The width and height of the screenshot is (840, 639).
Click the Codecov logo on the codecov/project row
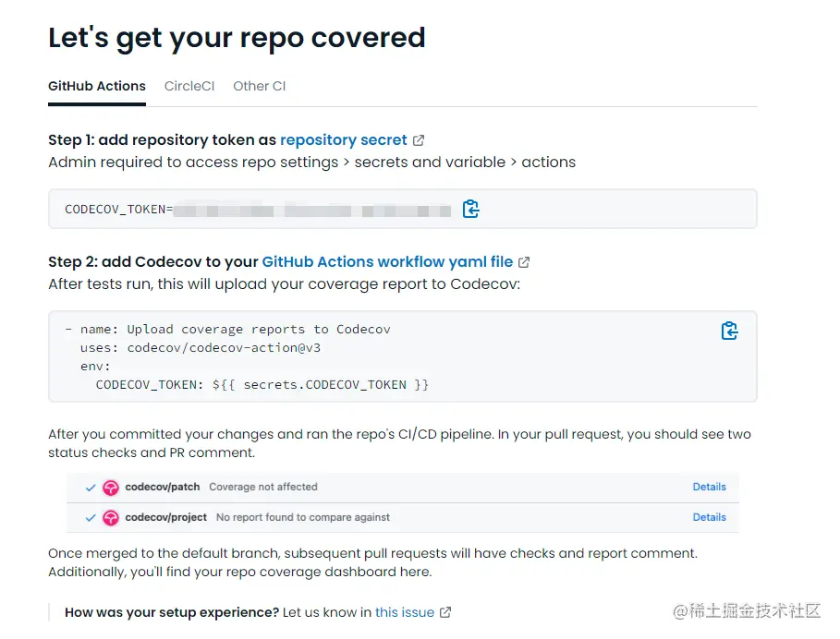(111, 518)
